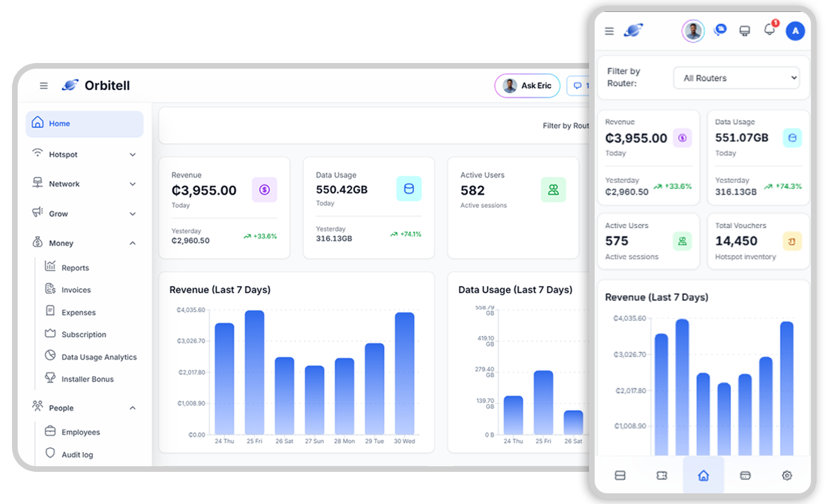Viewport: 833px width, 504px height.
Task: Click the Active Users people icon in desktop card
Action: tap(553, 190)
